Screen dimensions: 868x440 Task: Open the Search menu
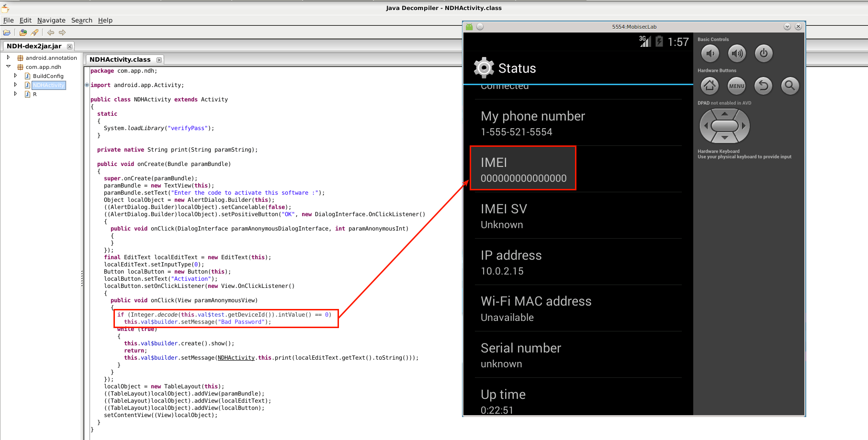click(x=81, y=20)
